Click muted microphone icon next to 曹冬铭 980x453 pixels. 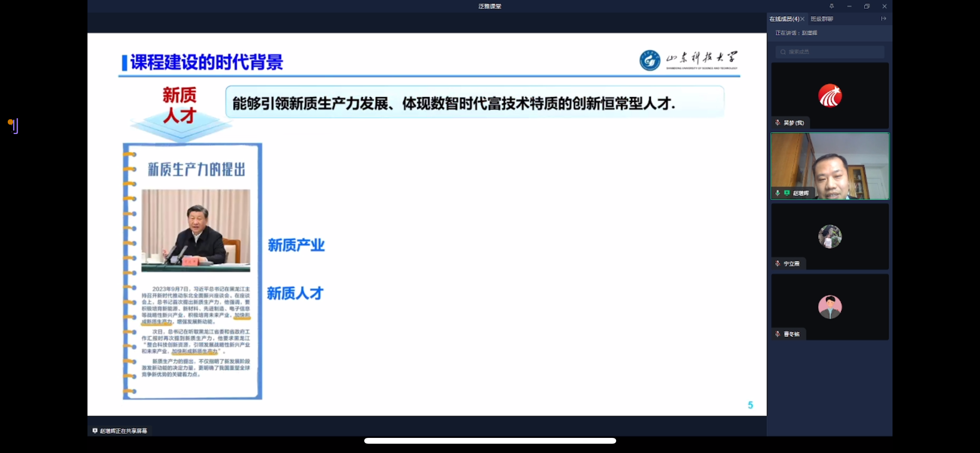click(x=778, y=334)
